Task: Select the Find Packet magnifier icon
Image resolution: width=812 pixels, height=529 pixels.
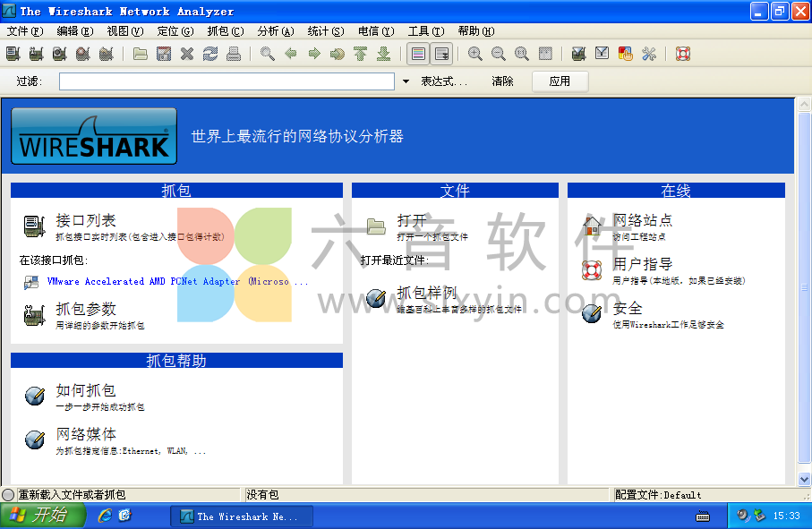Action: pyautogui.click(x=267, y=54)
